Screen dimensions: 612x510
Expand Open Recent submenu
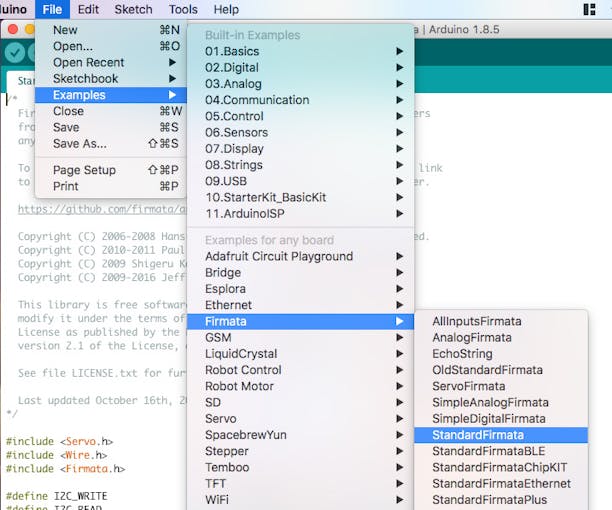coord(111,62)
